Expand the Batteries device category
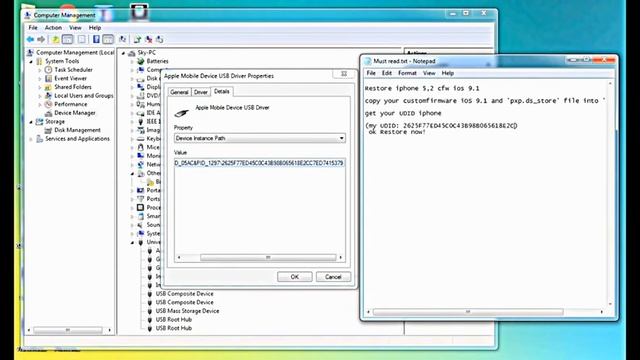Image resolution: width=640 pixels, height=360 pixels. 132,62
